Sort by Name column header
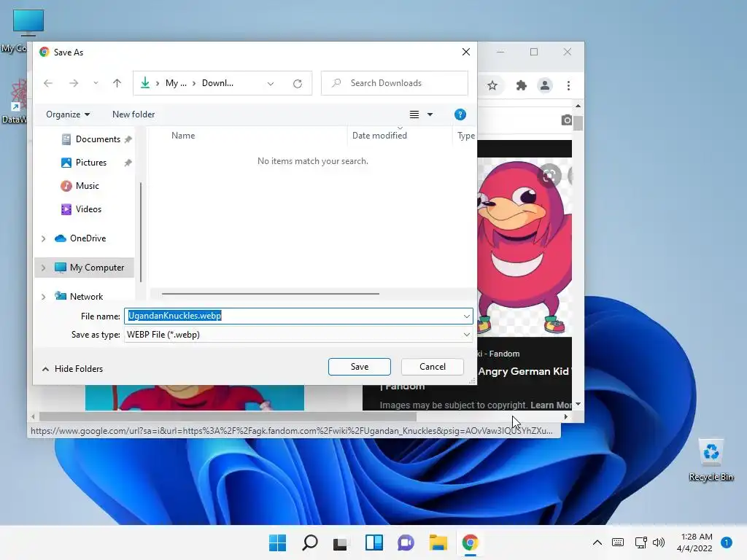747x560 pixels. tap(183, 135)
